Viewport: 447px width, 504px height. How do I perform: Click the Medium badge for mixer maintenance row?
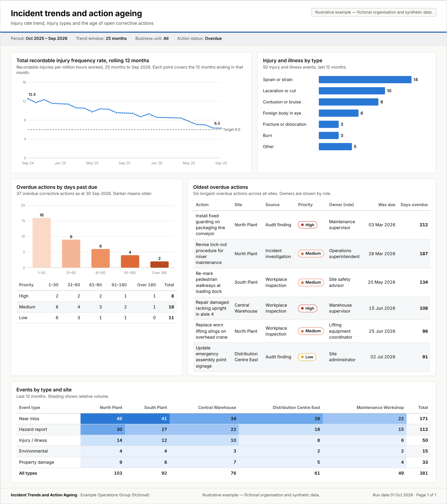coord(310,253)
